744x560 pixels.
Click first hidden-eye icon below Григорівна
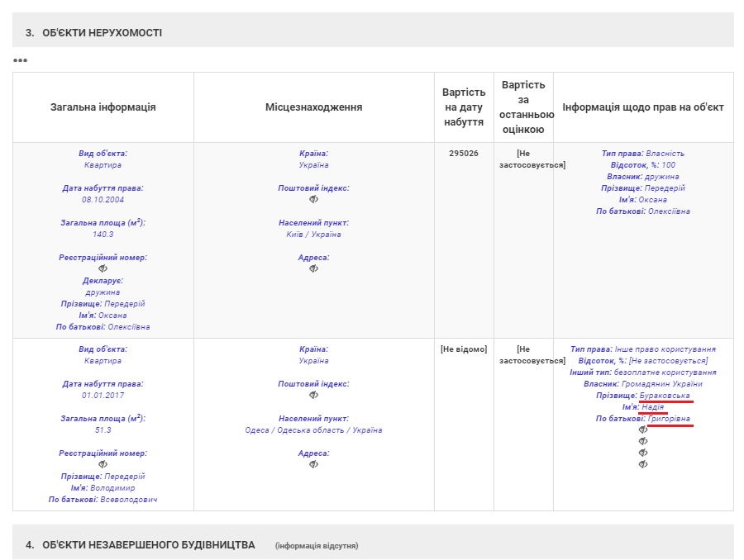pos(643,429)
